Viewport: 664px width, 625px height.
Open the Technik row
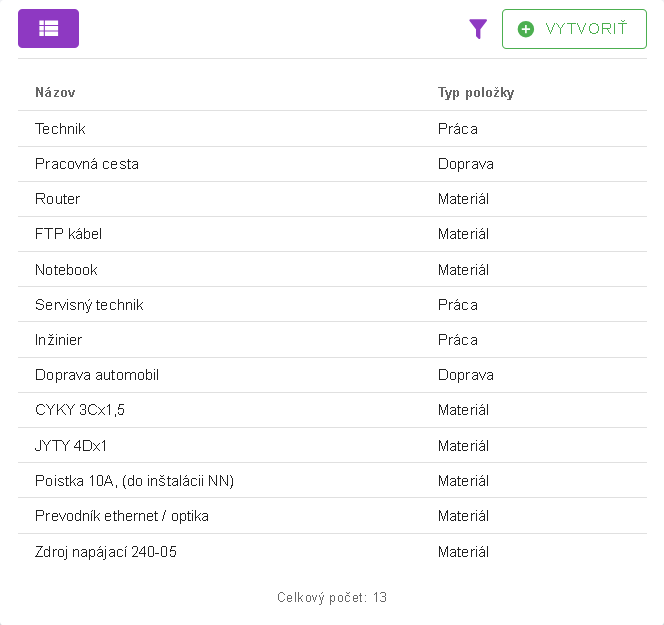pyautogui.click(x=60, y=129)
